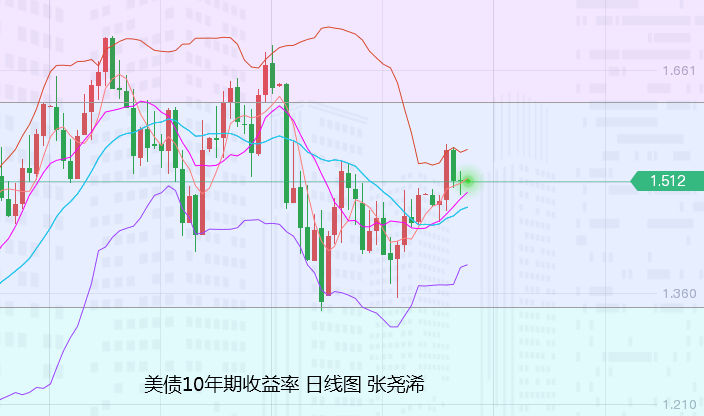Click the right end of the cyan moving average
This screenshot has width=704, height=416.
tap(467, 207)
